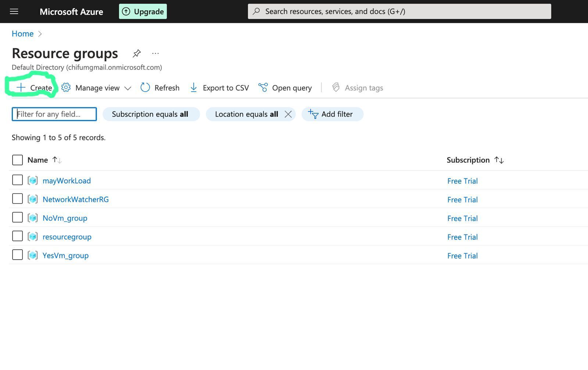
Task: Click the YesVm_group resource group icon
Action: coord(33,255)
